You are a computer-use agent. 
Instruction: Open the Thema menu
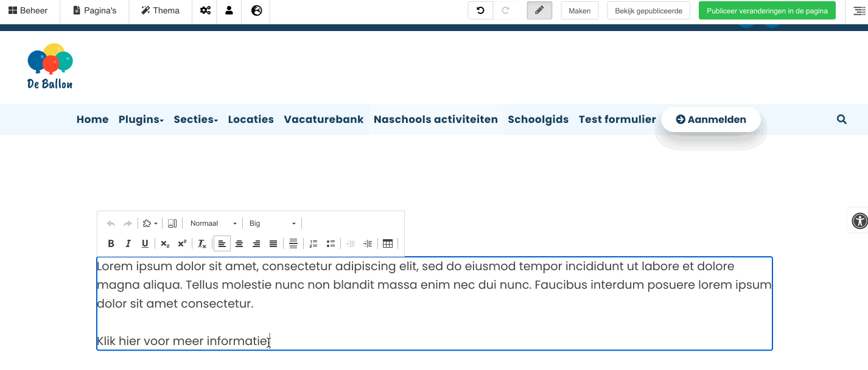pos(159,10)
